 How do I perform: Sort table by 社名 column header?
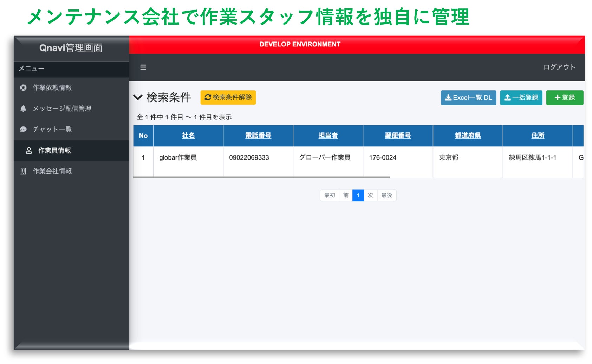point(188,136)
